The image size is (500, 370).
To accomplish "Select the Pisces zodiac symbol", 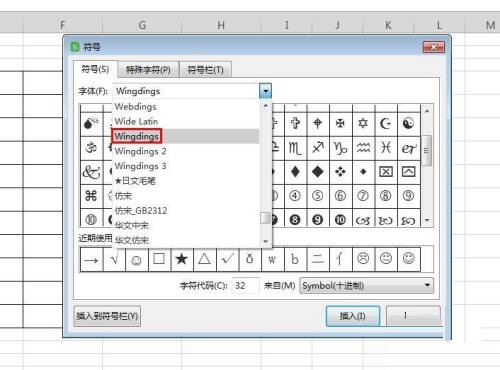I will [x=386, y=148].
